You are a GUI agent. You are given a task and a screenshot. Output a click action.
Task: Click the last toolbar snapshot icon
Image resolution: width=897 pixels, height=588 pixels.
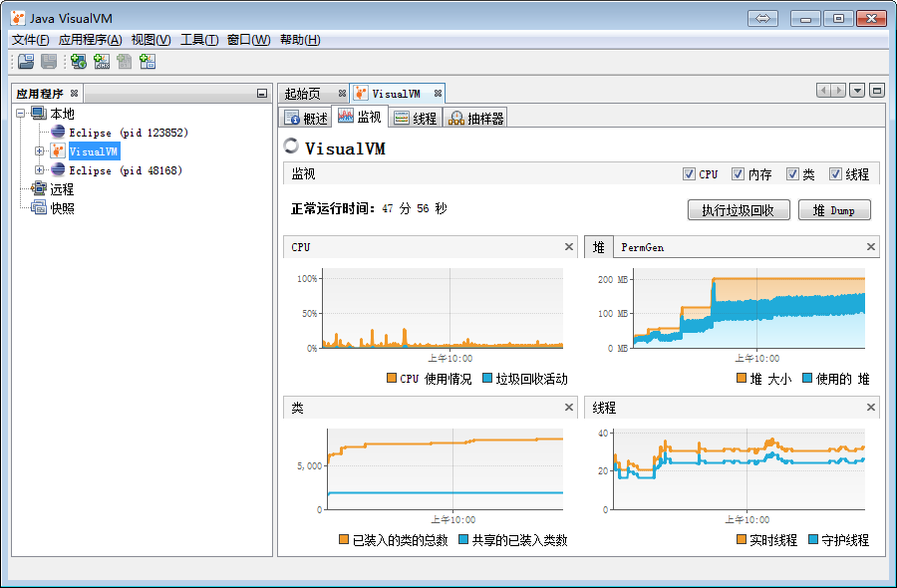pos(148,61)
